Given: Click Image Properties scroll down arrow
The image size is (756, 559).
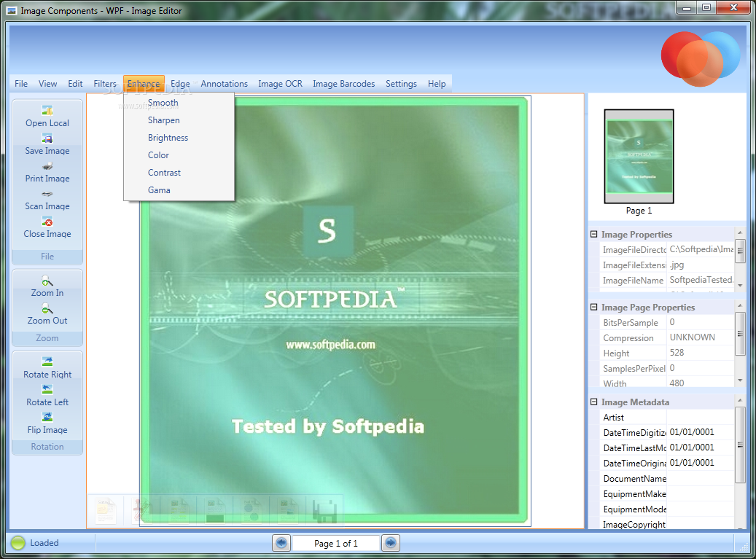Looking at the screenshot, I should pos(740,285).
